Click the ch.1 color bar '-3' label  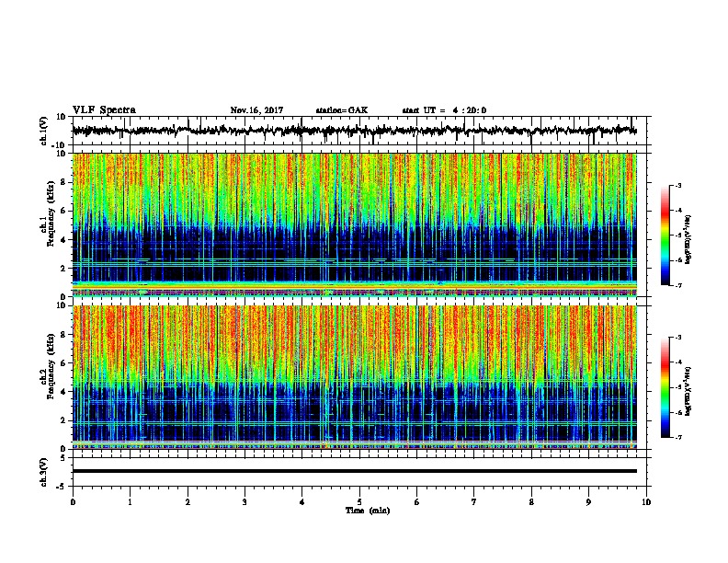click(677, 186)
